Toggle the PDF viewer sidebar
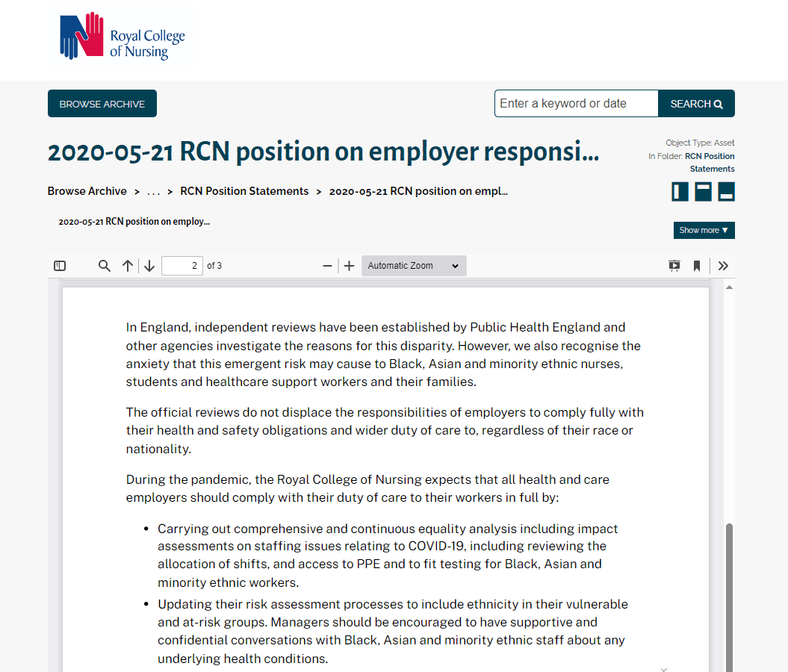 61,266
